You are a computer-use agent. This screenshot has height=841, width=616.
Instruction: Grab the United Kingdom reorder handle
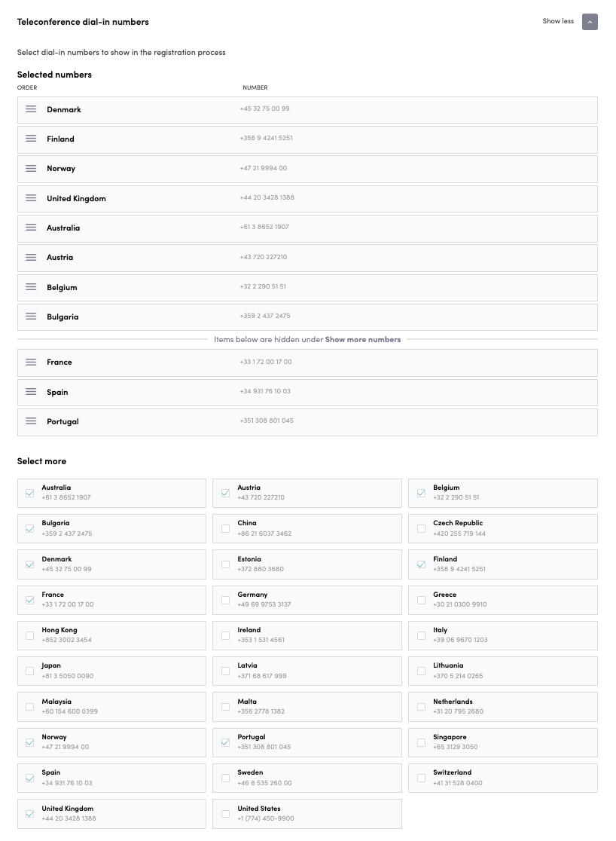(x=31, y=197)
